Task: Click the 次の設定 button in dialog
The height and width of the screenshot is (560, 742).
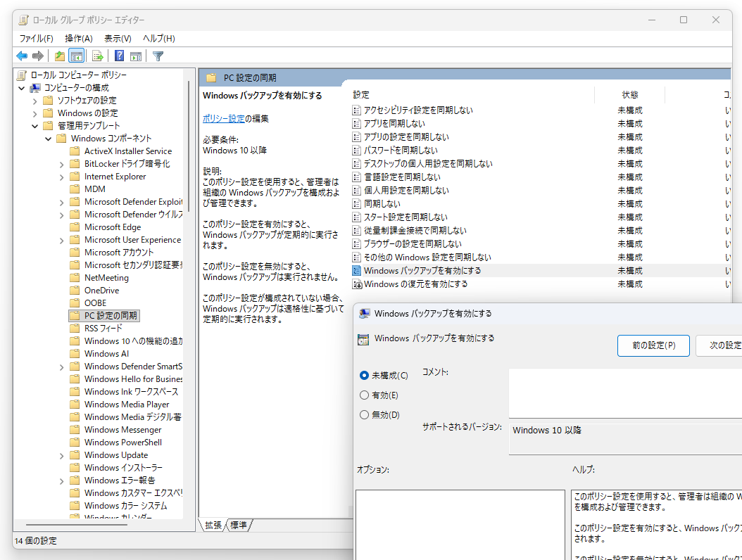Action: 719,345
